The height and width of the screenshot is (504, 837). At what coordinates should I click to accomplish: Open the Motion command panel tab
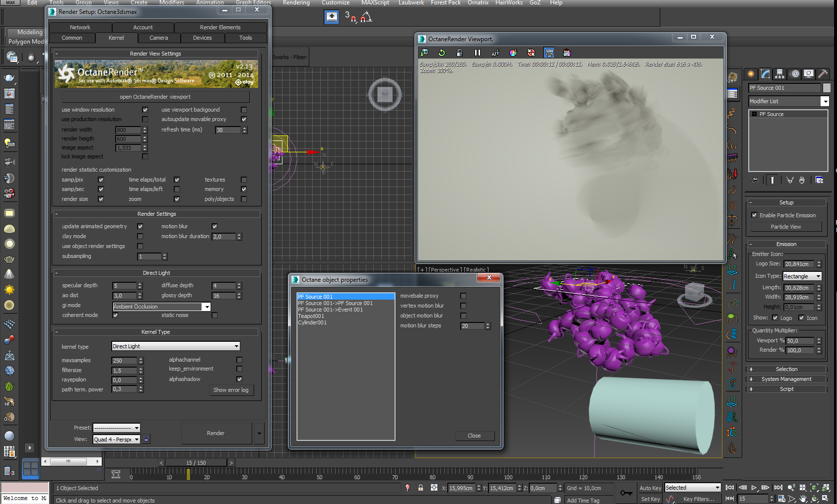tap(794, 74)
